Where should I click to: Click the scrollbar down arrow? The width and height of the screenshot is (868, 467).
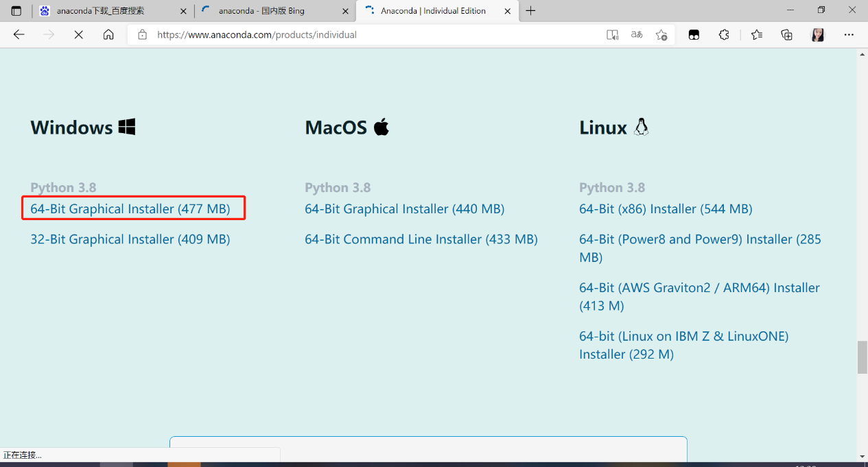coord(863,456)
